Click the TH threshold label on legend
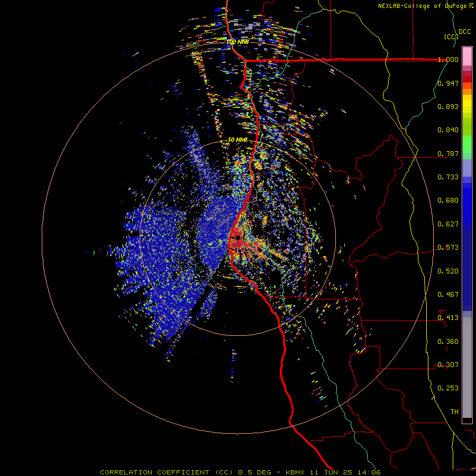 [x=454, y=412]
